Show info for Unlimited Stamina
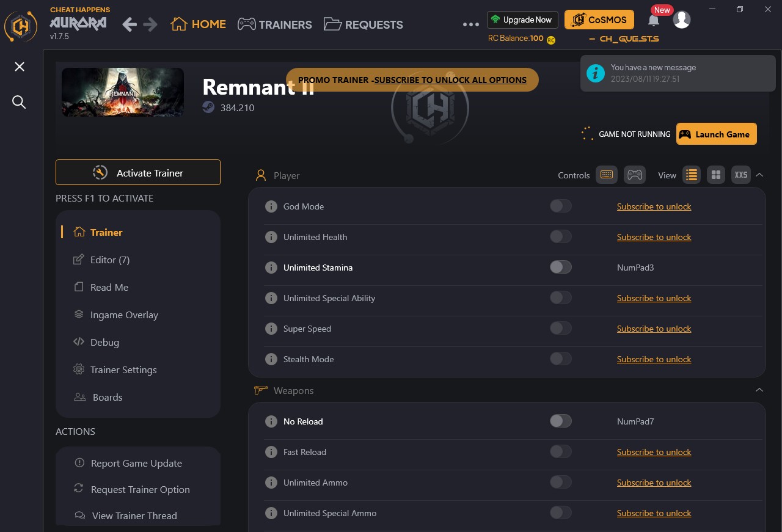Image resolution: width=782 pixels, height=532 pixels. (x=271, y=268)
